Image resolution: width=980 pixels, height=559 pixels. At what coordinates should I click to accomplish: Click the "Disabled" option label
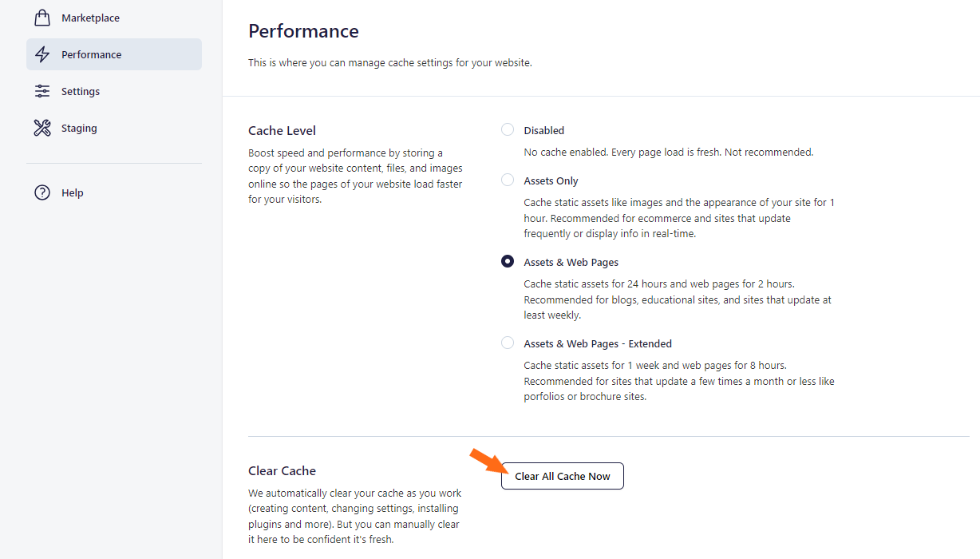click(x=543, y=129)
